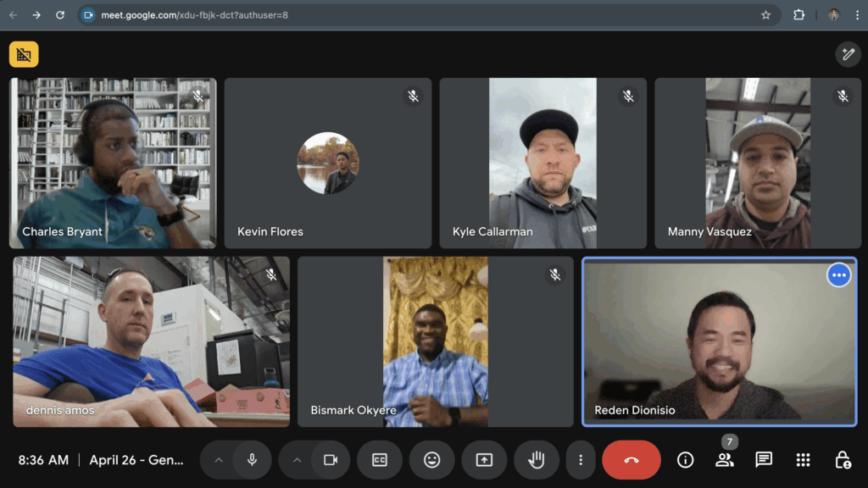Expand audio settings arrow beside microphone
This screenshot has width=868, height=488.
pyautogui.click(x=219, y=460)
